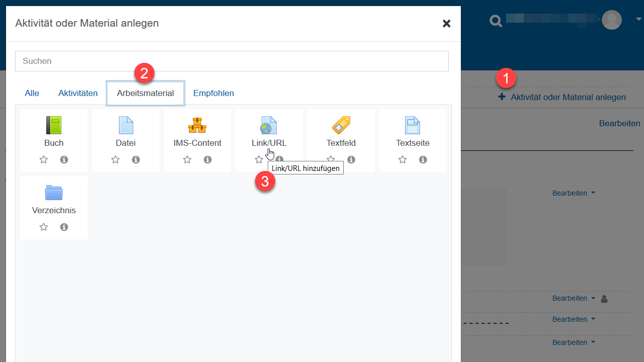The height and width of the screenshot is (362, 644).
Task: Click the search magnifier icon in header
Action: click(496, 21)
